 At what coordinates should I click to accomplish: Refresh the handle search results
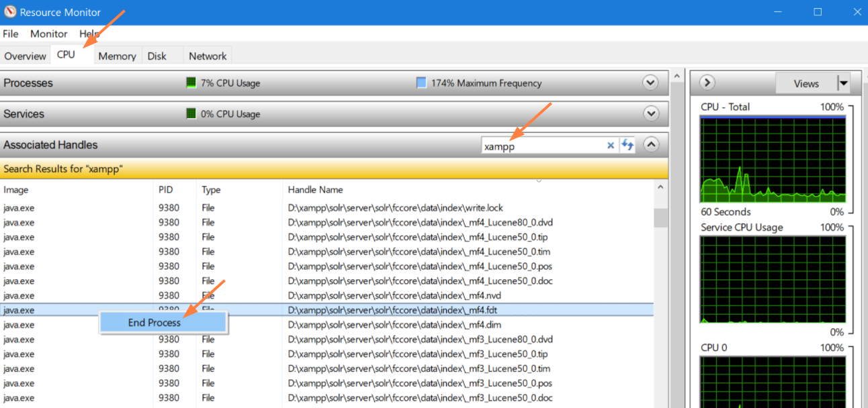click(x=627, y=145)
